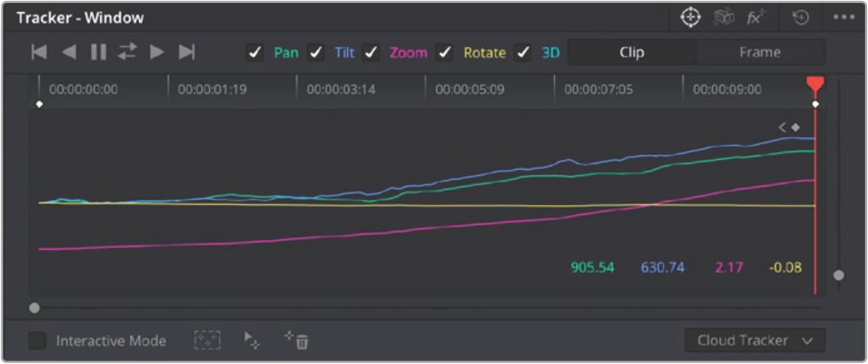Open the Cloud Tracker dropdown
This screenshot has width=868, height=364.
click(x=754, y=341)
